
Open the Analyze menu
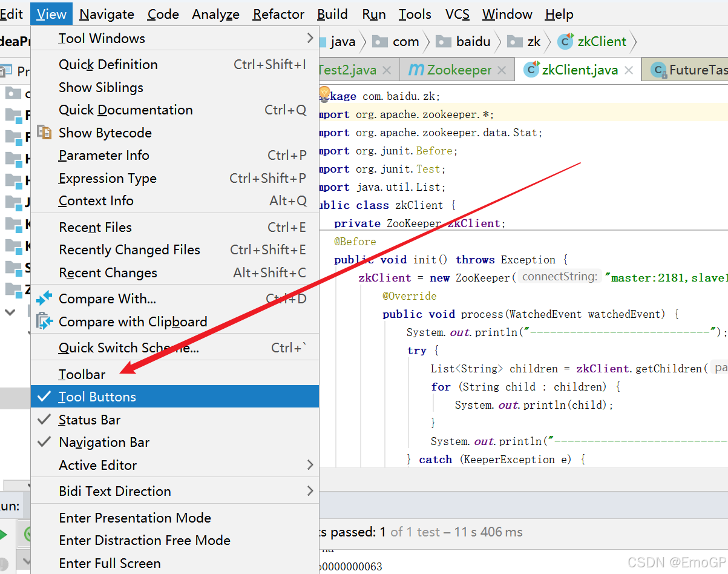tap(216, 14)
